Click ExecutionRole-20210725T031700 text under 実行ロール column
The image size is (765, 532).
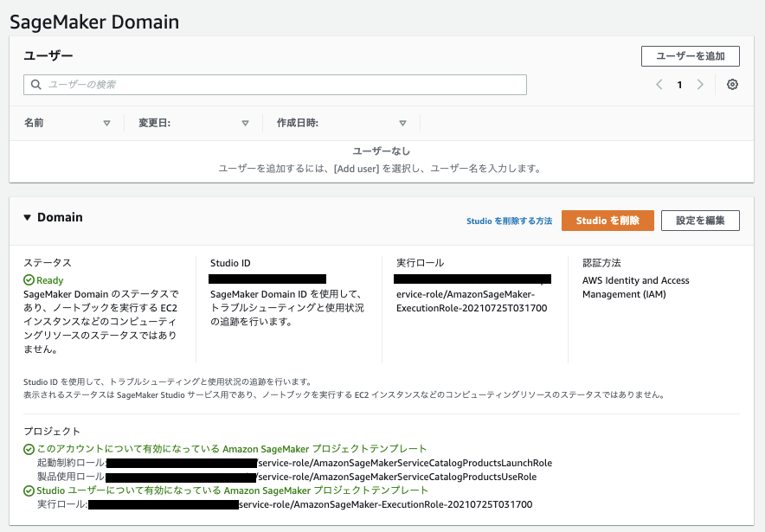click(472, 308)
